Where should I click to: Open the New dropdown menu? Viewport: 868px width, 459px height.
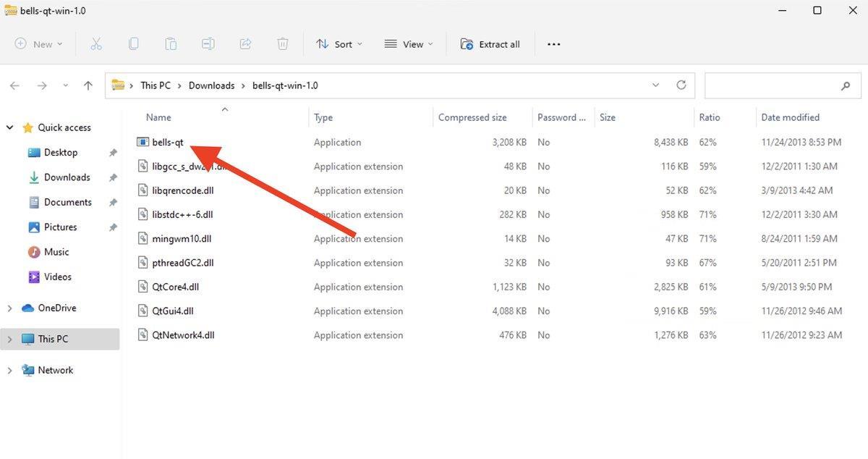[40, 44]
